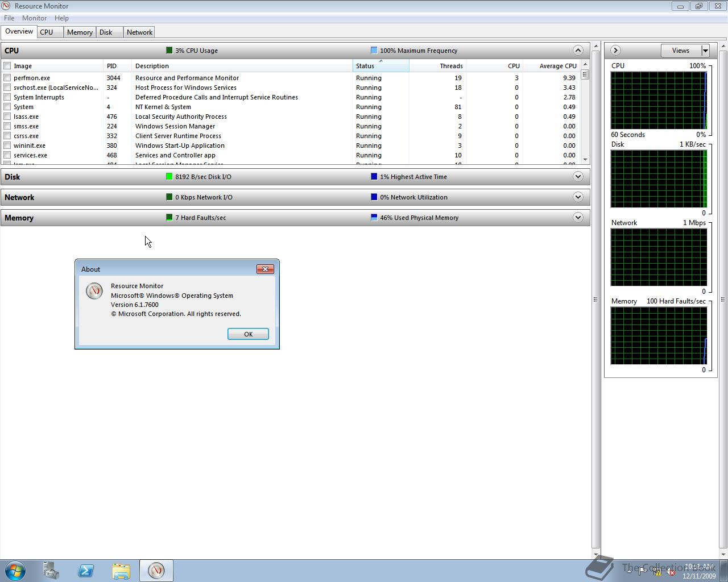Expand the Network section

click(578, 197)
